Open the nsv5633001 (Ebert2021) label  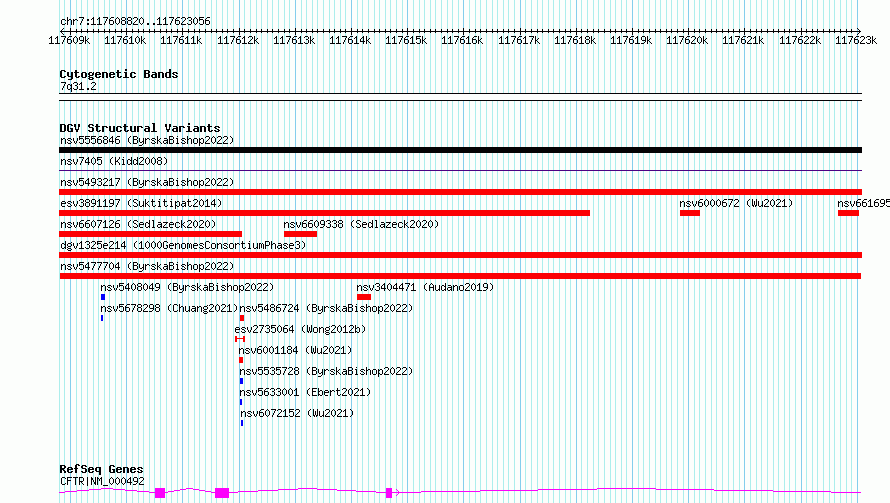tap(305, 392)
